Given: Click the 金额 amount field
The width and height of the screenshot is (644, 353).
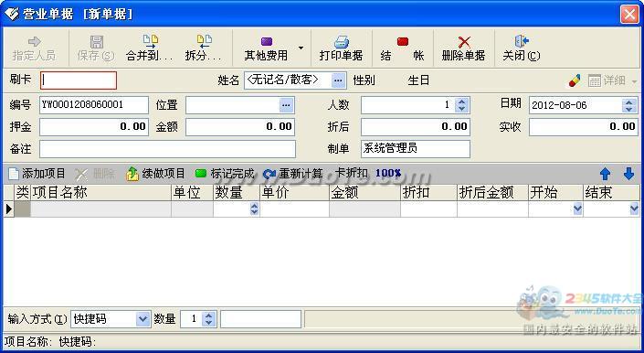Looking at the screenshot, I should coord(240,126).
